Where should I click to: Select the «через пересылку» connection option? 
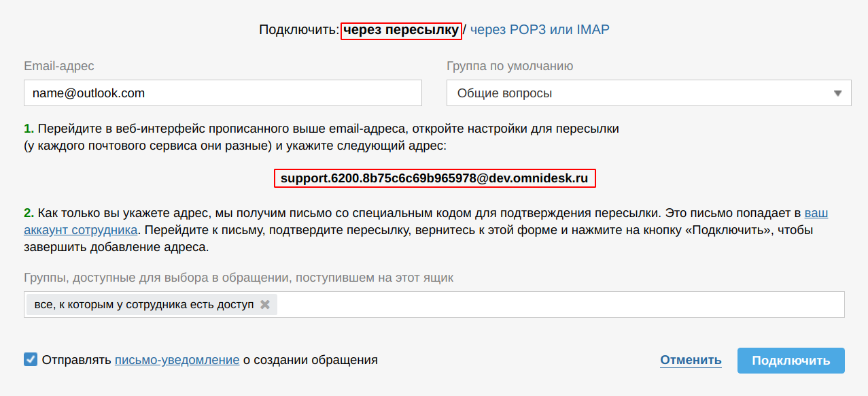point(400,30)
